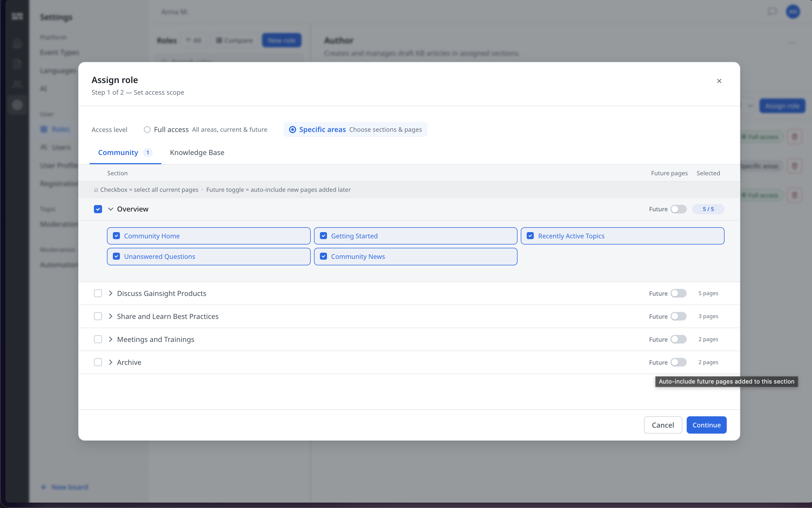The height and width of the screenshot is (508, 812).
Task: Click the Section column header
Action: pos(117,173)
